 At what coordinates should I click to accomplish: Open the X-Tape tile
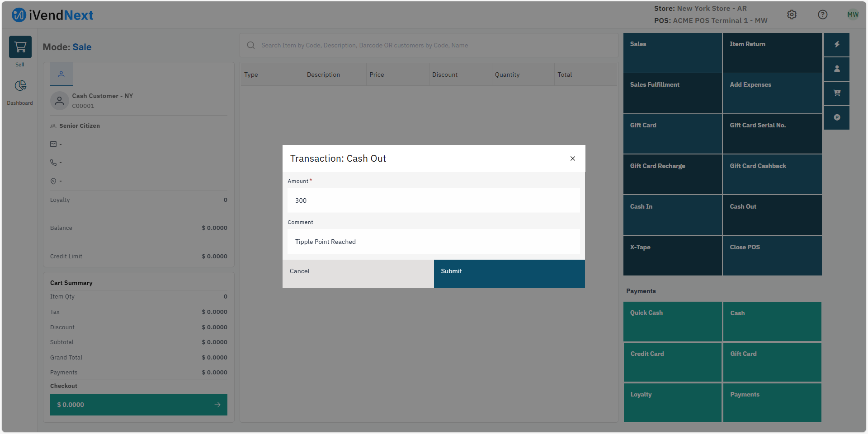tap(673, 256)
